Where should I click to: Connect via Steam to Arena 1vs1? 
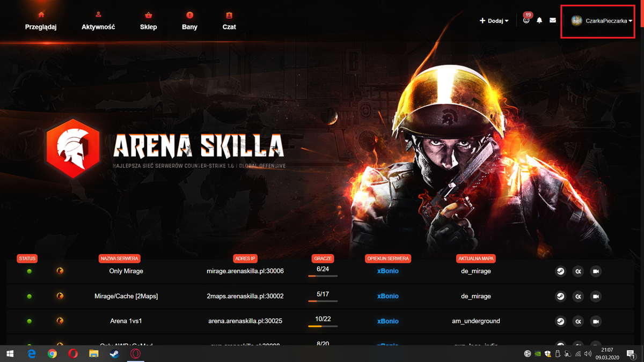560,321
